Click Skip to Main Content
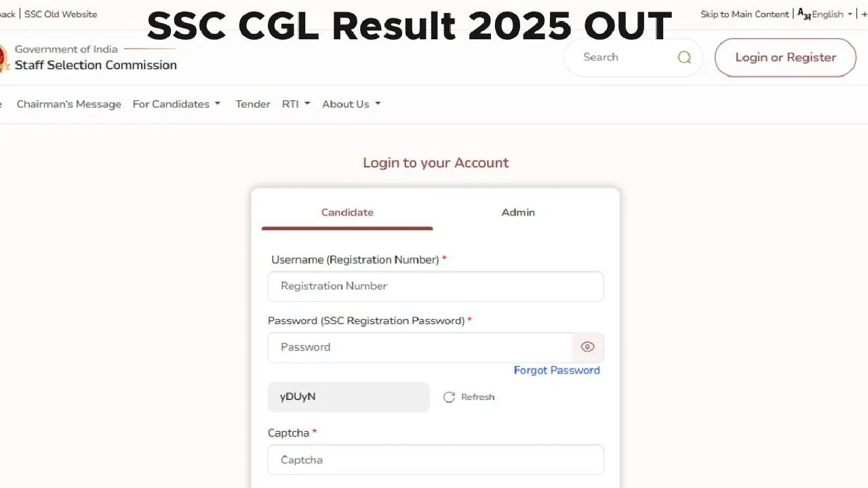This screenshot has height=488, width=868. [x=745, y=14]
